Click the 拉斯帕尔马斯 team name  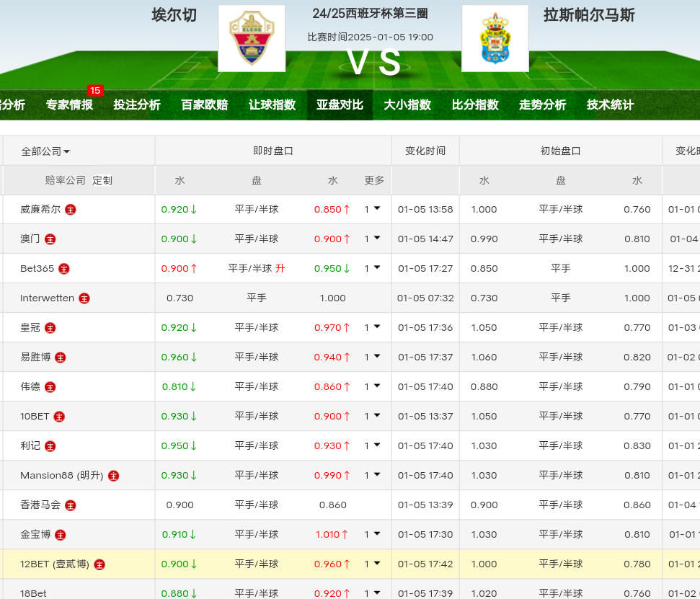(589, 15)
